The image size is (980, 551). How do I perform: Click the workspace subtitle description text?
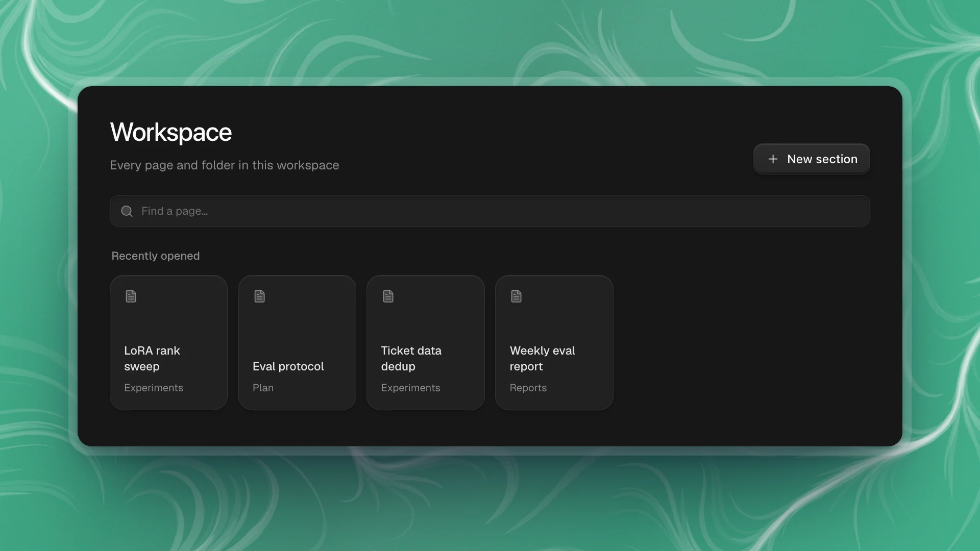225,165
